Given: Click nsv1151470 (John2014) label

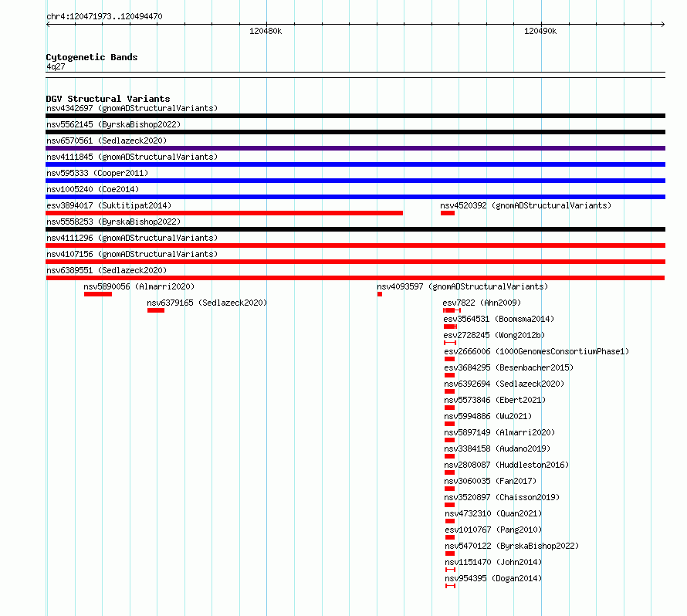Looking at the screenshot, I should tap(493, 562).
